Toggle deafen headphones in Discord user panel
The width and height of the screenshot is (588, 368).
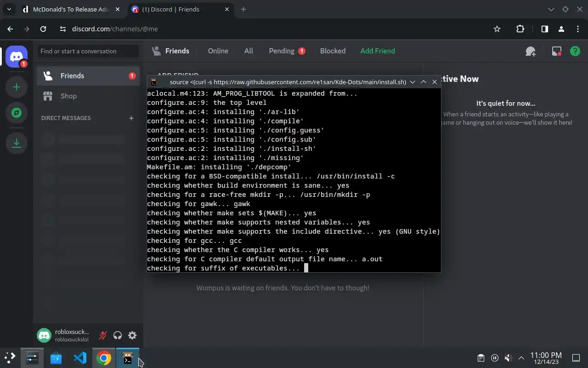tap(118, 335)
